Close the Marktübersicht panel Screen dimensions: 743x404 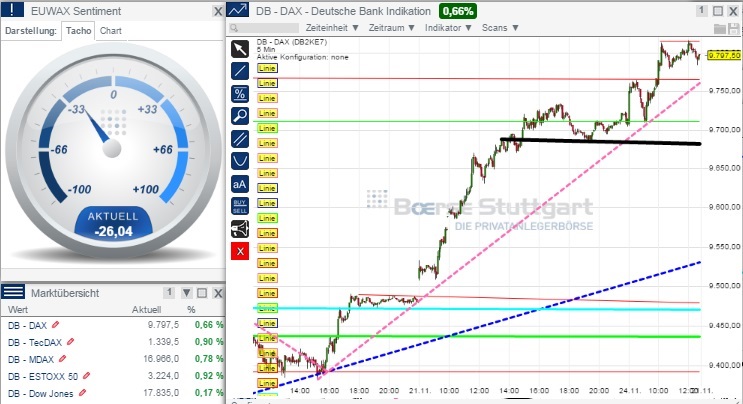pyautogui.click(x=217, y=293)
